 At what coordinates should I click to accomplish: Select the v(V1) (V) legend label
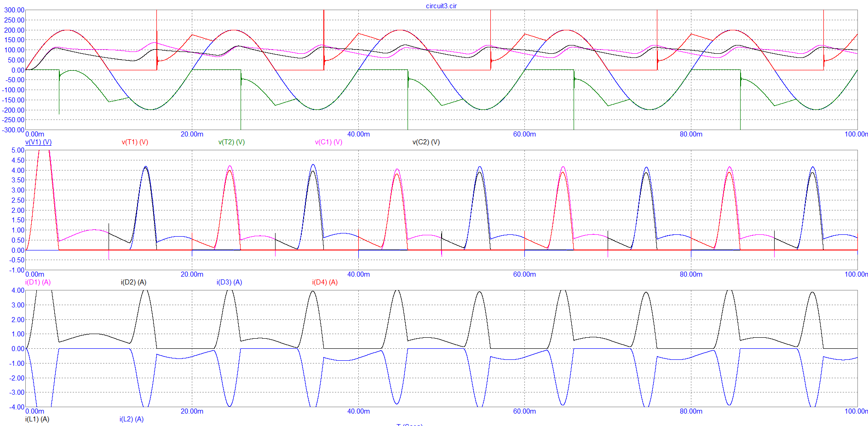click(38, 142)
